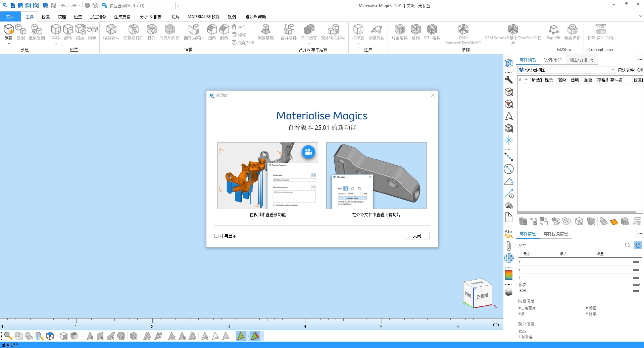Open the 分析 & 报告 ribbon tab
This screenshot has height=348, width=644.
(151, 16)
